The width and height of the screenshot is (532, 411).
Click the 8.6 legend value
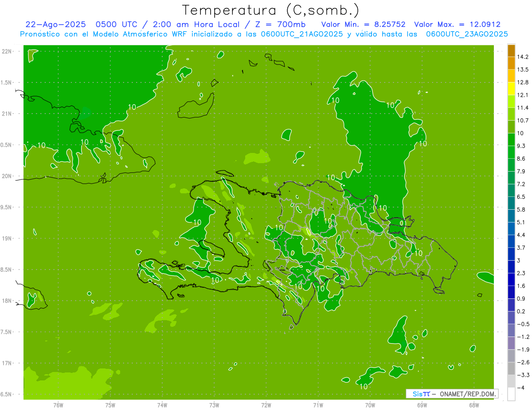click(521, 159)
